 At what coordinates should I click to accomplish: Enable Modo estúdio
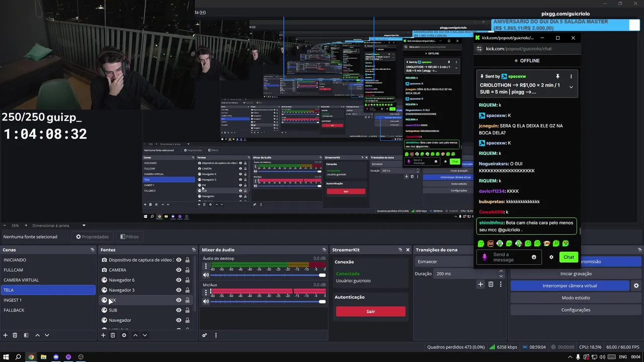pyautogui.click(x=576, y=298)
